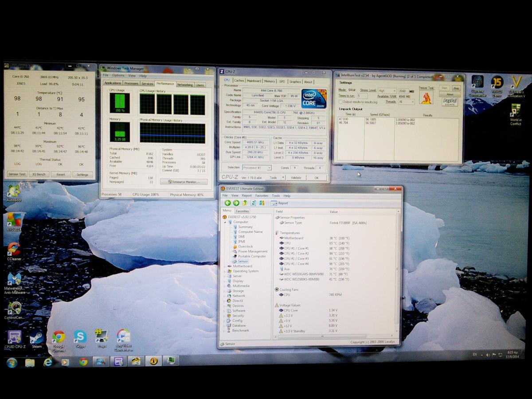The width and height of the screenshot is (532, 399).
Task: Click the Sensor Test button in RealTemp
Action: click(x=17, y=174)
